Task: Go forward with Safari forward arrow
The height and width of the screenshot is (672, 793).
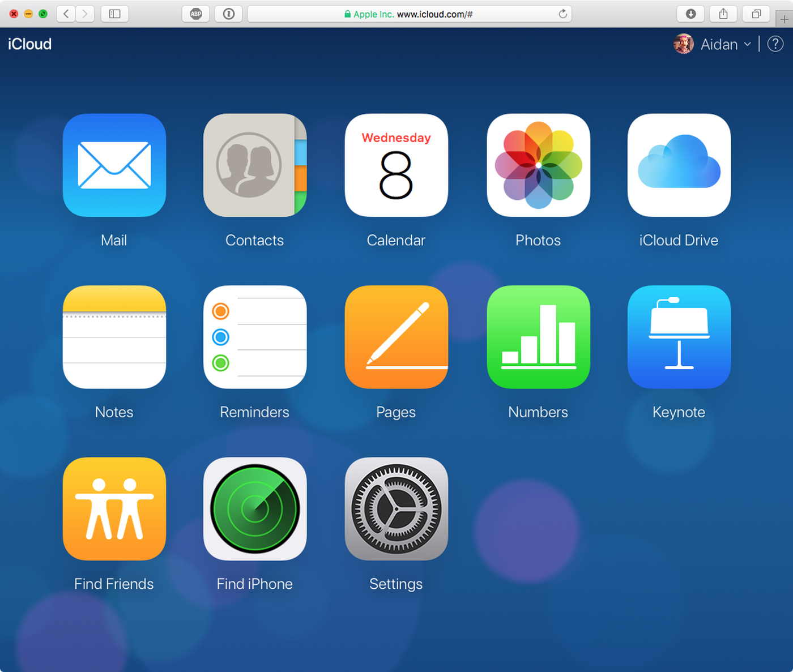Action: tap(85, 14)
